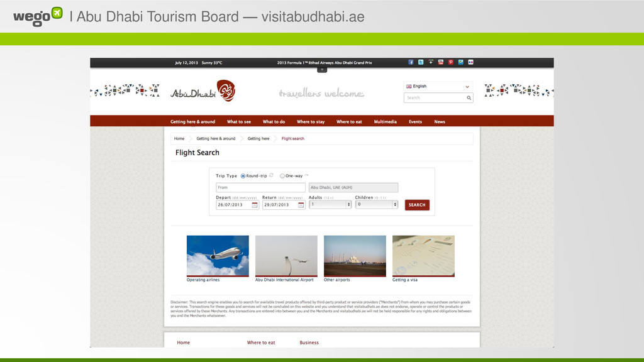This screenshot has height=362, width=644.
Task: Click the Getting here breadcrumb link
Action: [258, 139]
